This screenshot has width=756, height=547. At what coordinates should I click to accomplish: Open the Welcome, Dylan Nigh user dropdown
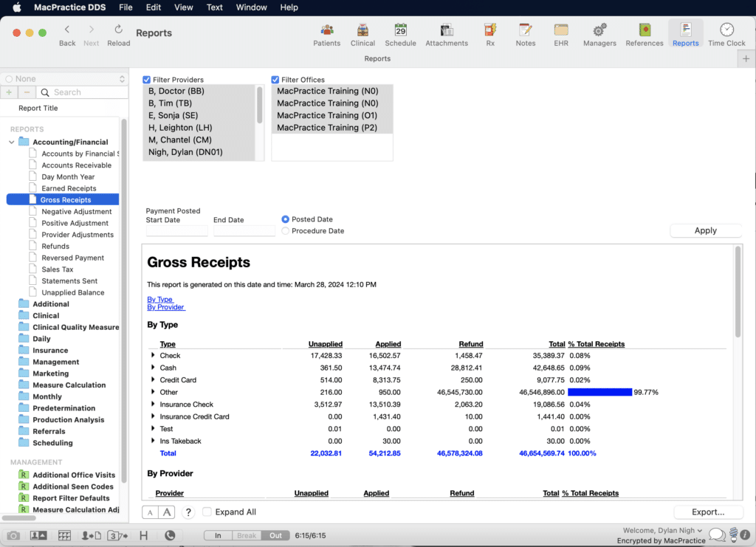click(662, 530)
